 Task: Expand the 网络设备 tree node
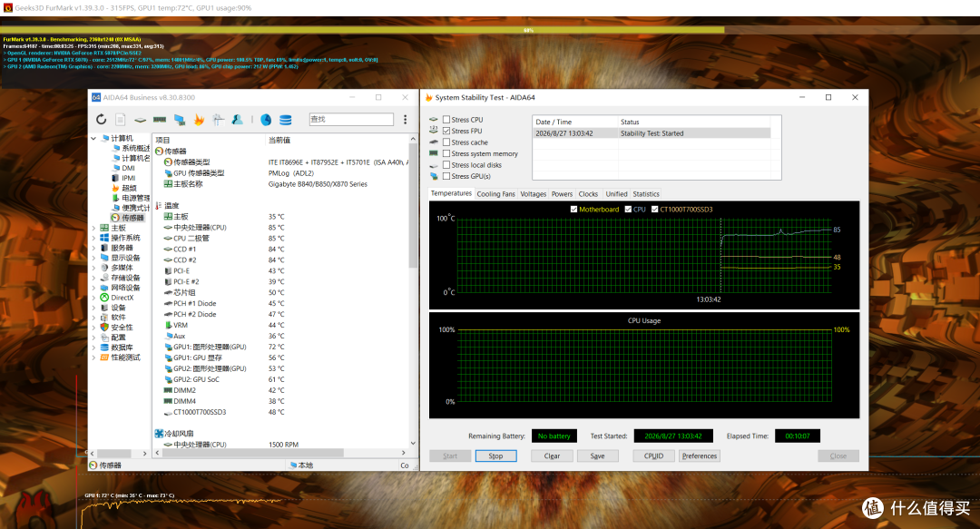(x=93, y=288)
